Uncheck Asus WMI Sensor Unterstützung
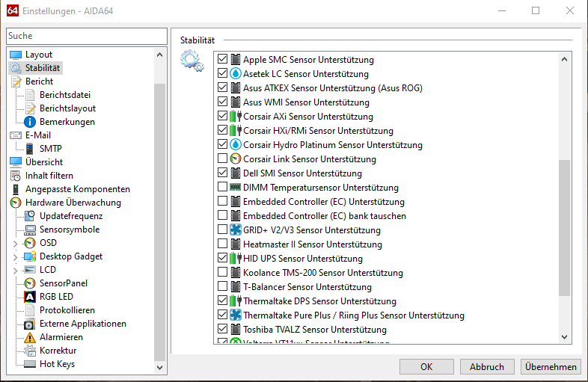588x382 pixels. 222,102
